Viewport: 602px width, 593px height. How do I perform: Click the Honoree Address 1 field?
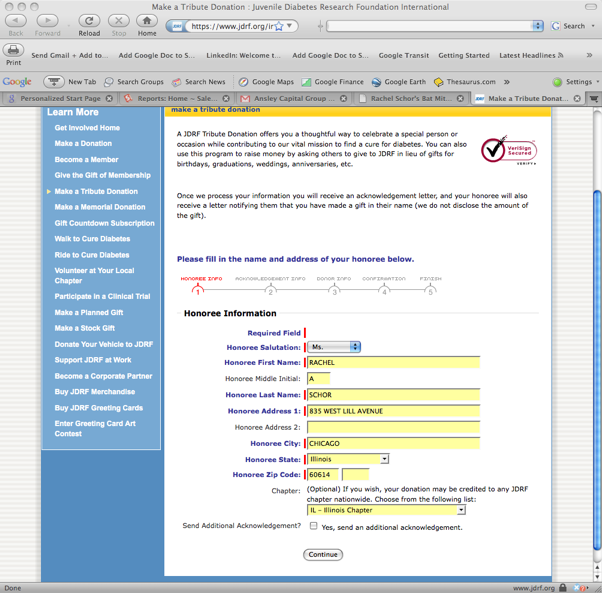(x=393, y=411)
